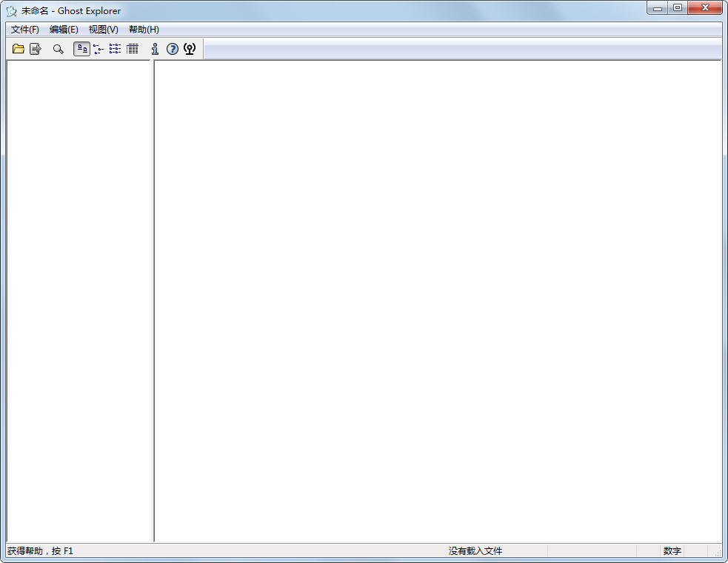The image size is (728, 563).
Task: Click the 没有载入文件 status bar text
Action: [475, 551]
